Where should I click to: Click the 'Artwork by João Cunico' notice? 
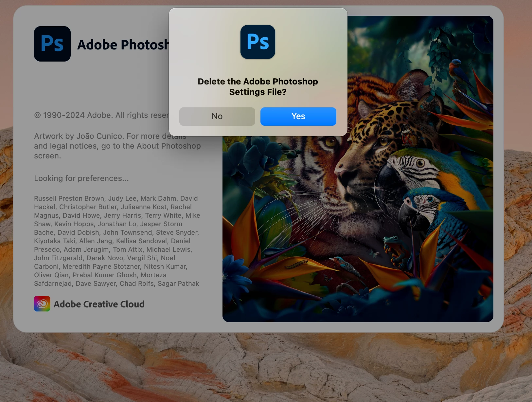(117, 146)
